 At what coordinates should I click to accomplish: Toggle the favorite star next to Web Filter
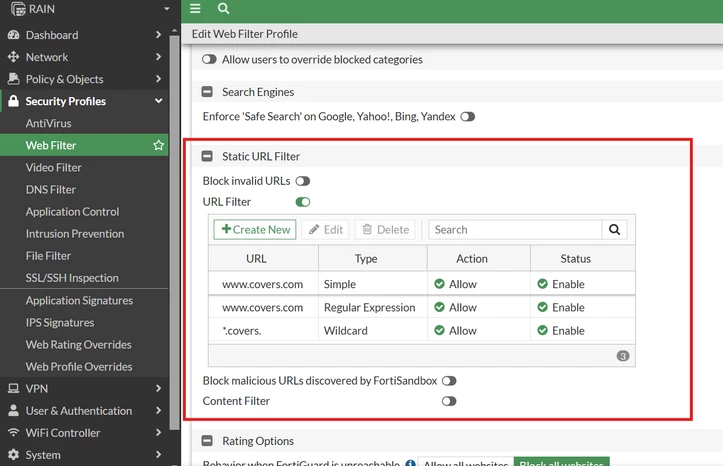(x=159, y=145)
